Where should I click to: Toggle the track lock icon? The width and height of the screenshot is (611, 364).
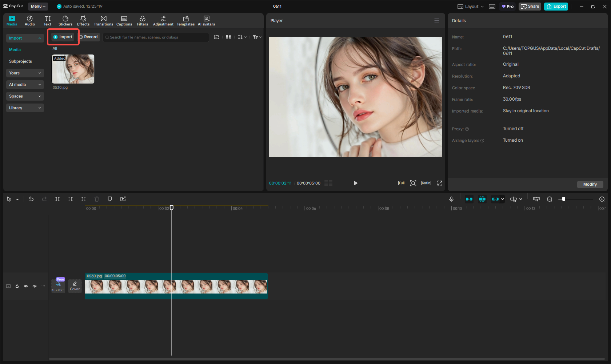point(17,286)
